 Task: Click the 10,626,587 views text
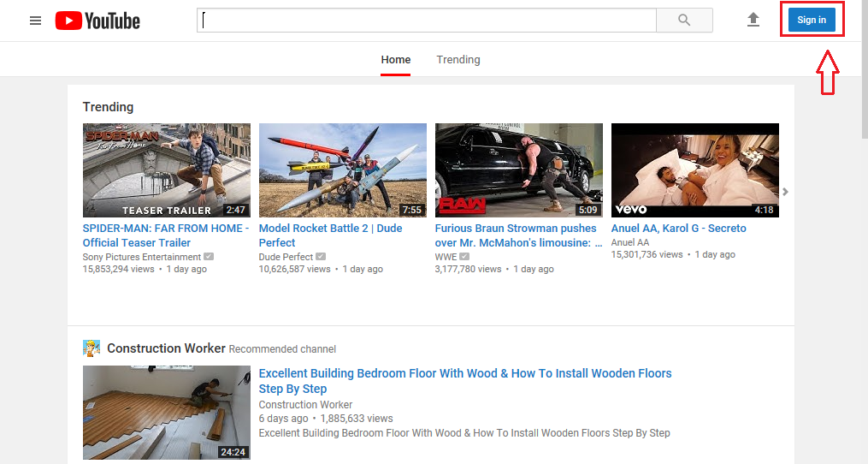click(x=294, y=270)
